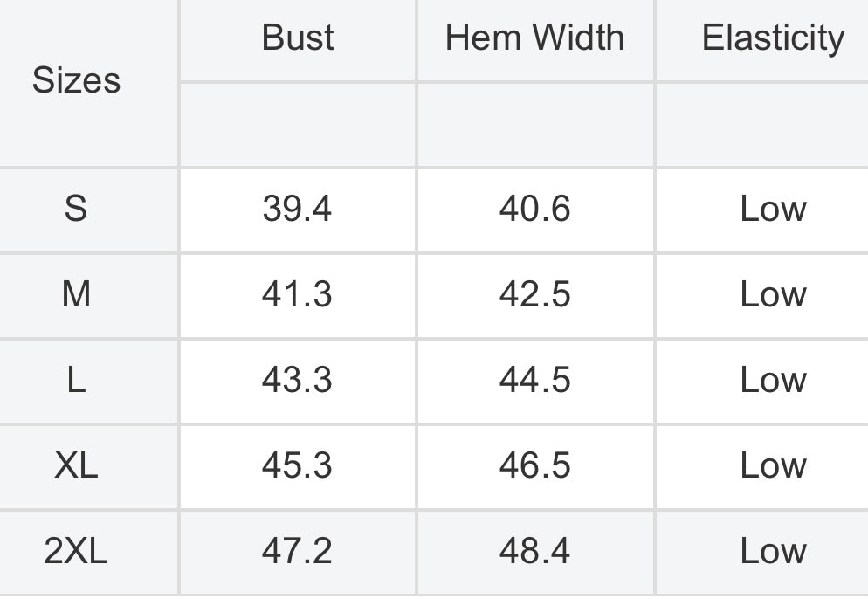This screenshot has height=599, width=868.
Task: Click the S size row label
Action: [x=76, y=209]
